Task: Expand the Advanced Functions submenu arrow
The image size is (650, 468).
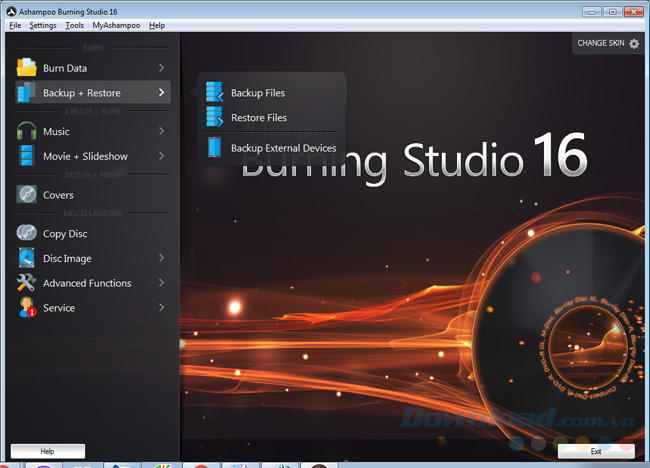Action: [x=161, y=283]
